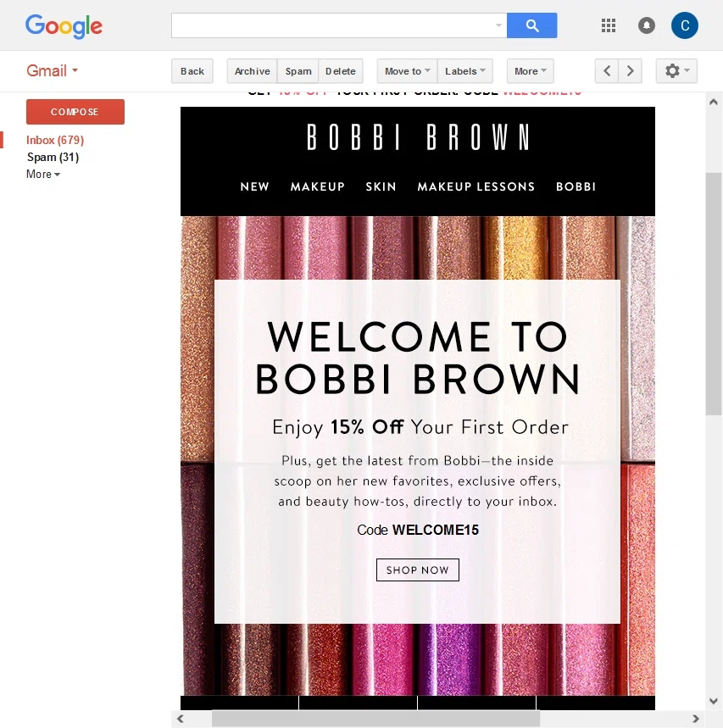Open the MAKEUP menu item
The height and width of the screenshot is (728, 723).
318,186
